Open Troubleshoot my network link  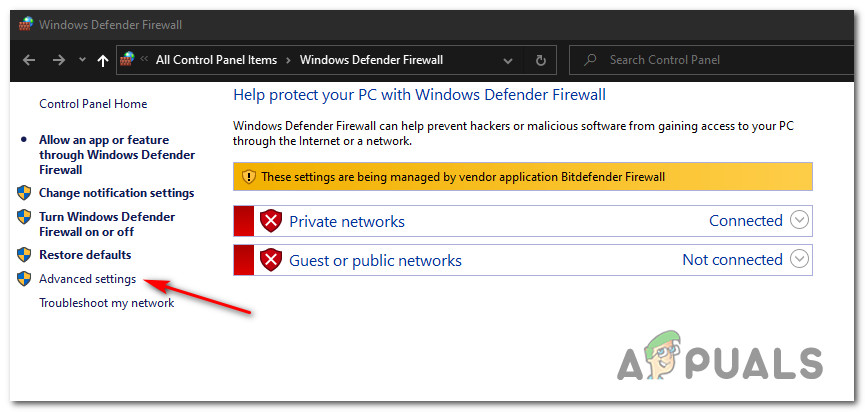(x=106, y=303)
